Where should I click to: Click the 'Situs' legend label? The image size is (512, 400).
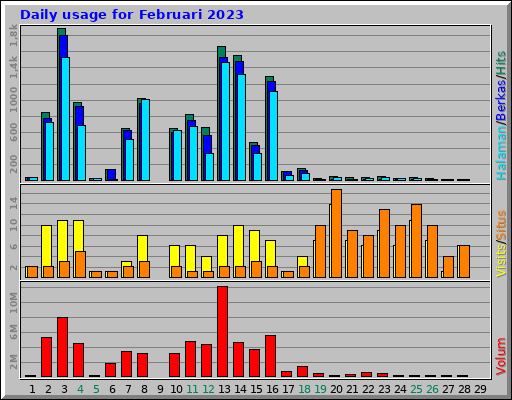501,225
